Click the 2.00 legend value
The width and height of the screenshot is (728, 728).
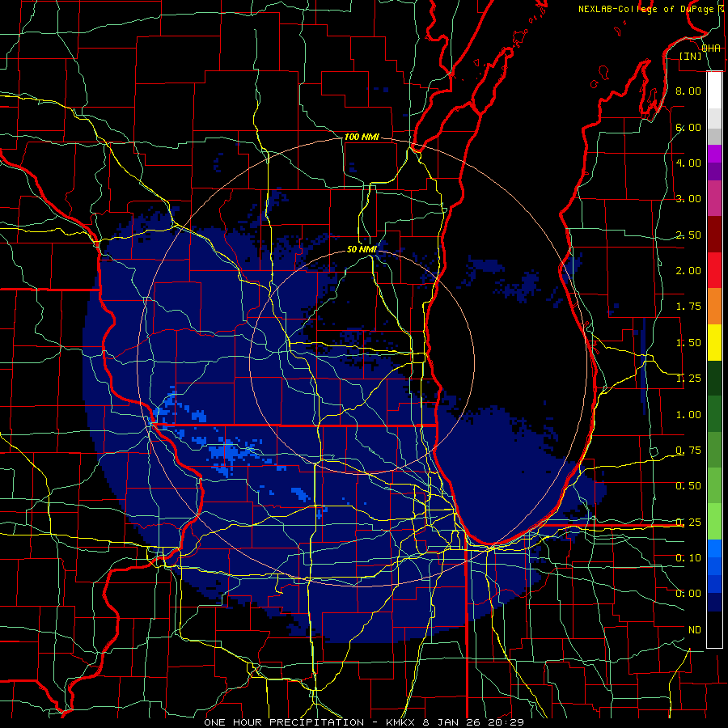click(688, 271)
